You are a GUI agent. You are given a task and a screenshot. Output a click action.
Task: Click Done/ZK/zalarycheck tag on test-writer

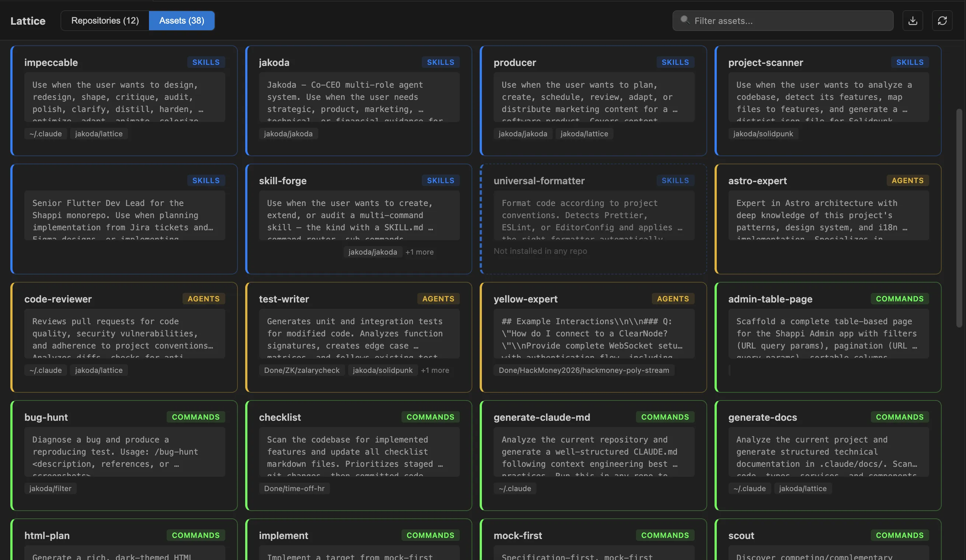click(302, 370)
